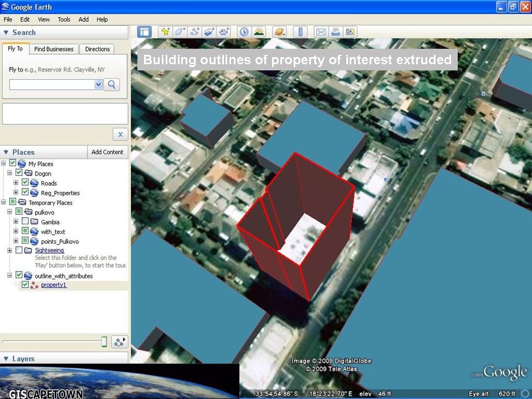Expand the Layers panel triangle

tap(6, 359)
